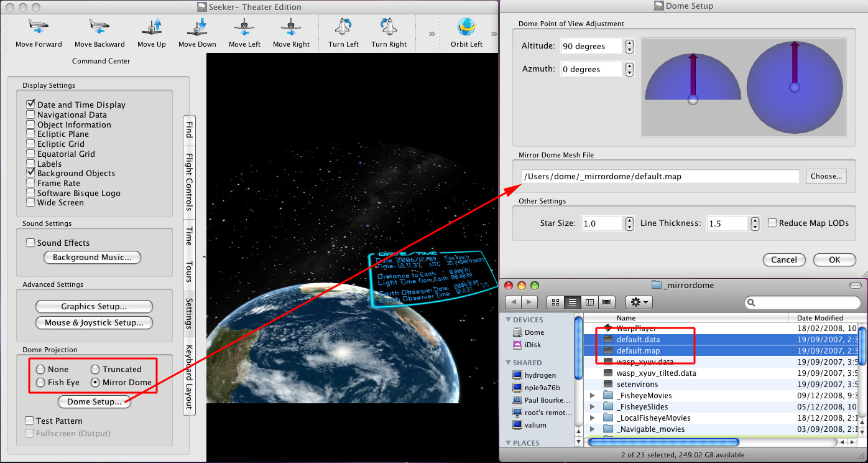Enable Sound Effects checkbox
The image size is (868, 463).
tap(30, 243)
